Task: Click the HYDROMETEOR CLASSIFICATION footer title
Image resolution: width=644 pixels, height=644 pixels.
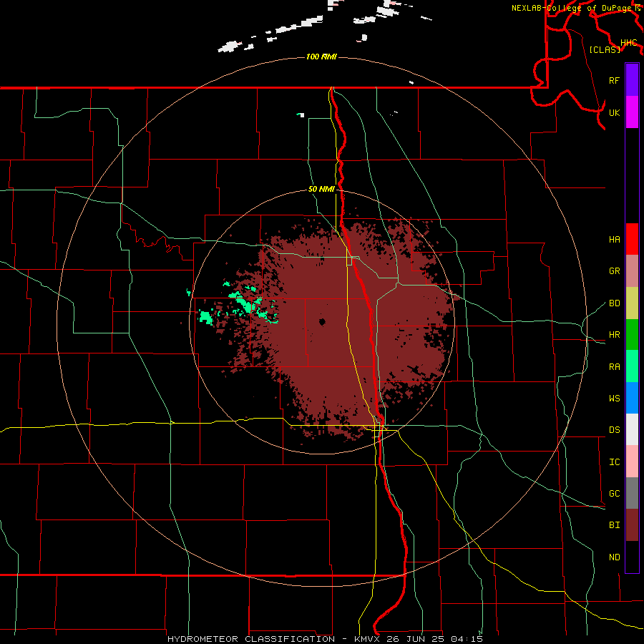Action: pos(251,639)
